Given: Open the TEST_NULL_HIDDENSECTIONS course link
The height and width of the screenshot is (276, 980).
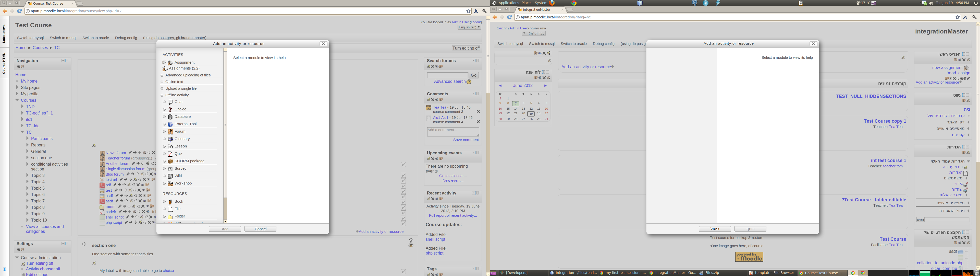Looking at the screenshot, I should point(871,96).
